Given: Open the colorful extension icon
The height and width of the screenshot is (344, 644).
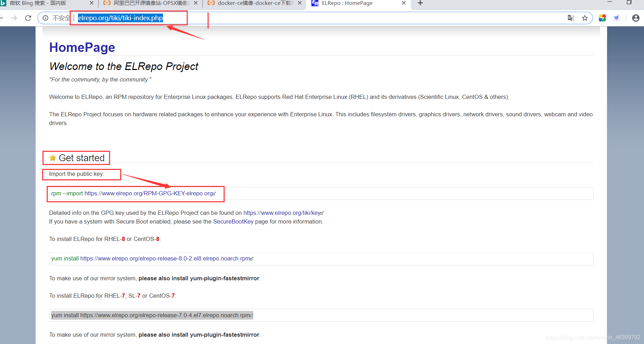Looking at the screenshot, I should (602, 18).
